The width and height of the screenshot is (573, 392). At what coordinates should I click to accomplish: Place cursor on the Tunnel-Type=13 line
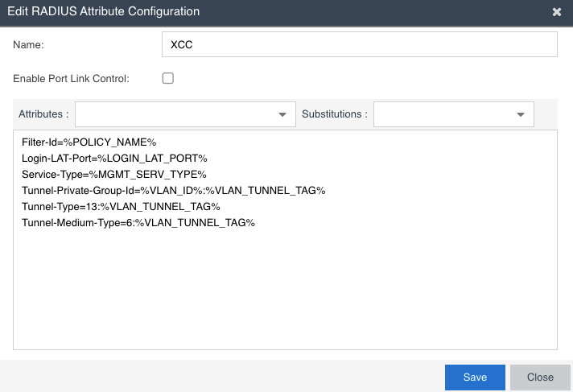click(x=121, y=206)
